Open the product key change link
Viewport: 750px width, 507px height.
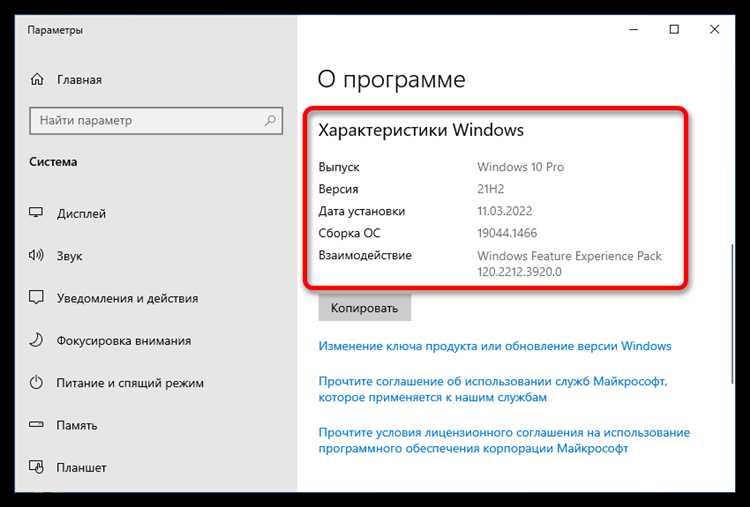495,346
